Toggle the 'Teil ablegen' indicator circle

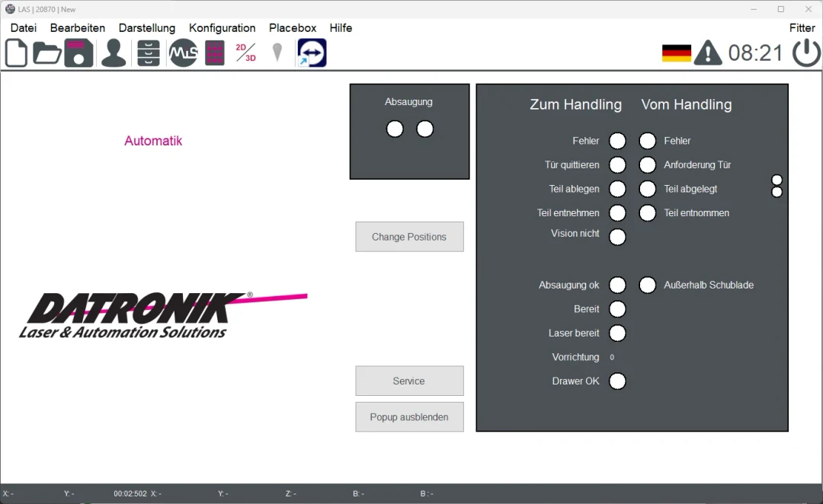coord(618,189)
